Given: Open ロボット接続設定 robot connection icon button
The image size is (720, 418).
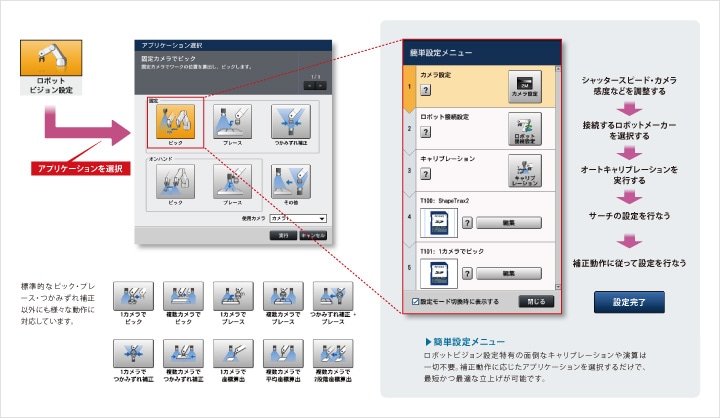Looking at the screenshot, I should click(525, 130).
